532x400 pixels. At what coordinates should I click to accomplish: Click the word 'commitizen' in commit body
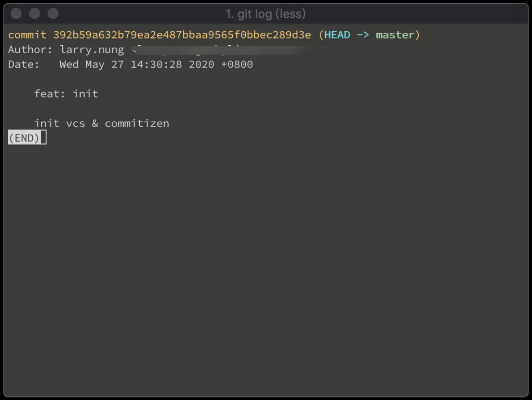(x=137, y=123)
